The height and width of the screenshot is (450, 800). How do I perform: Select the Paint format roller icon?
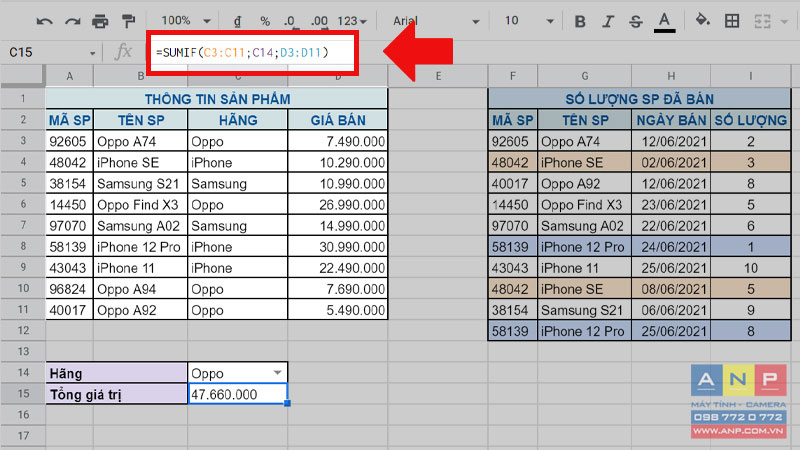tap(128, 21)
